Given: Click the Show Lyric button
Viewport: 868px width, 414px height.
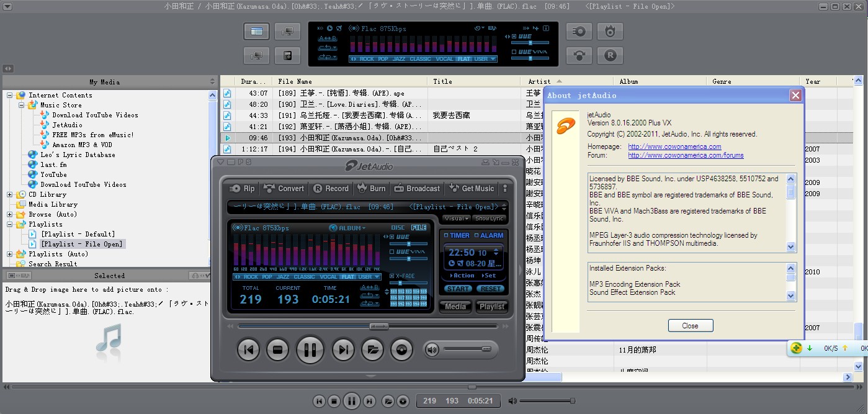Looking at the screenshot, I should pyautogui.click(x=490, y=218).
